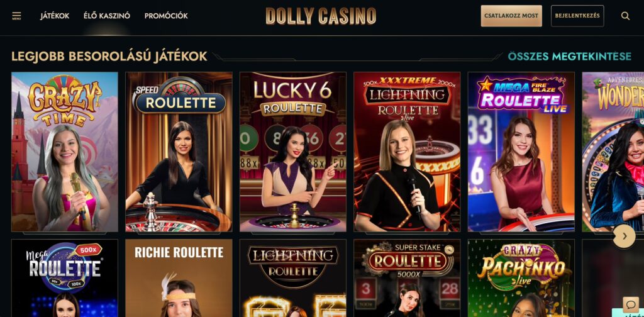Image resolution: width=644 pixels, height=317 pixels.
Task: Open the Speed Roulette game tile
Action: [179, 152]
